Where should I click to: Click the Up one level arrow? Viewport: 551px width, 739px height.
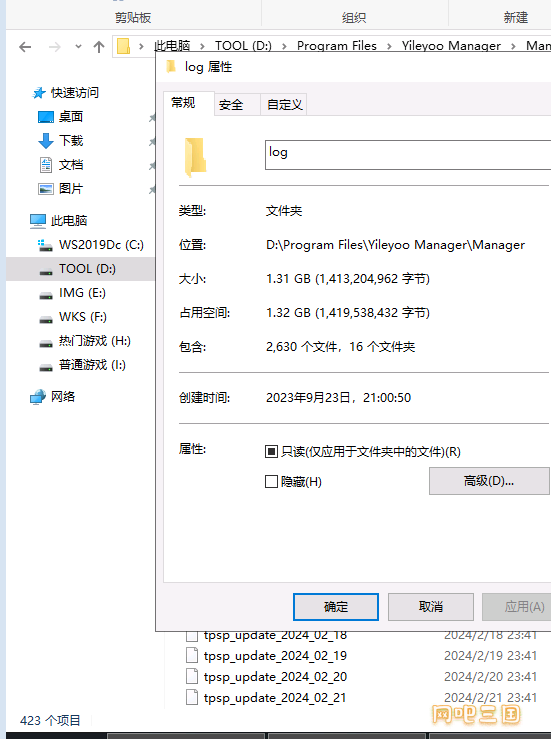click(x=99, y=47)
